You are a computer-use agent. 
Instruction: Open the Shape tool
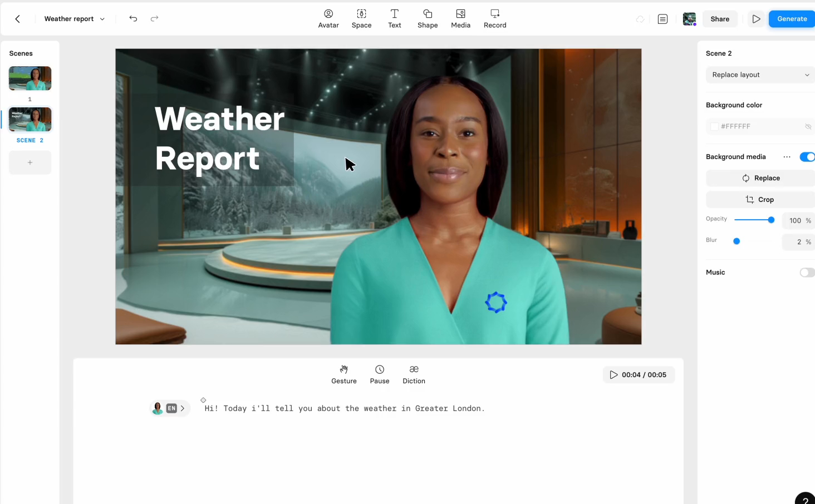428,18
